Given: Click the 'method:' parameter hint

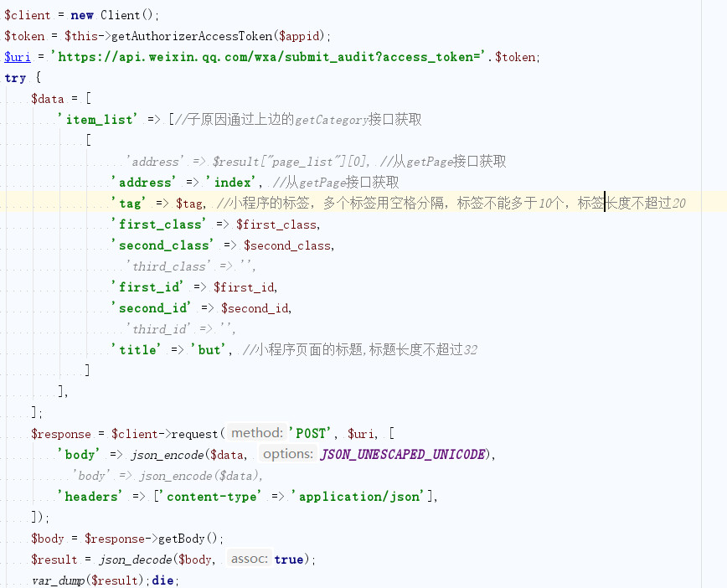Looking at the screenshot, I should [257, 433].
